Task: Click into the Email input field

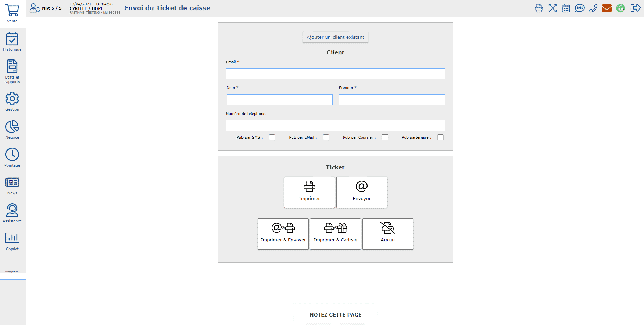Action: coord(335,74)
